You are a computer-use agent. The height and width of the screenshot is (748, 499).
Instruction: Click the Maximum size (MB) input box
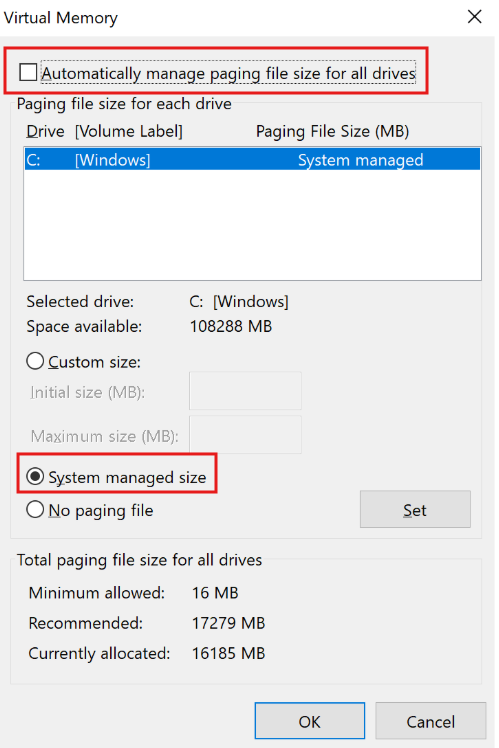click(x=245, y=435)
